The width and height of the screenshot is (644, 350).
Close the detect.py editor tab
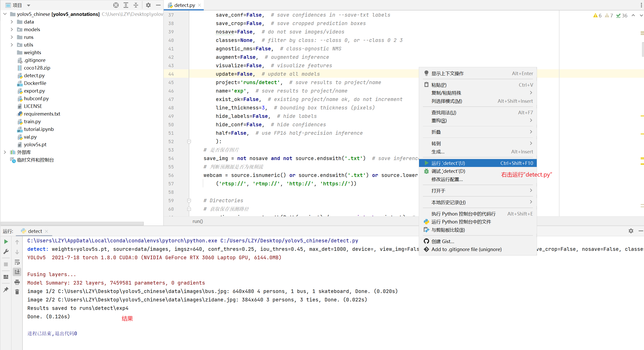(x=199, y=5)
